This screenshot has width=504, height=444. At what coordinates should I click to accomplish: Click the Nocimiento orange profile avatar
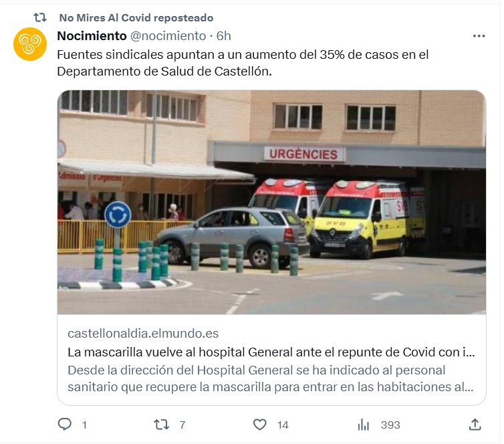(x=30, y=44)
